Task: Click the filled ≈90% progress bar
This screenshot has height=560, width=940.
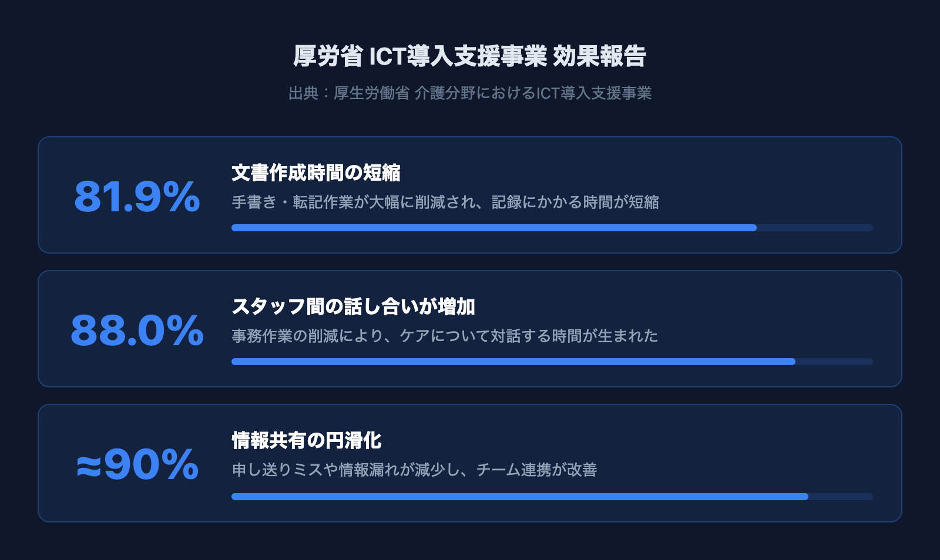Action: 519,497
